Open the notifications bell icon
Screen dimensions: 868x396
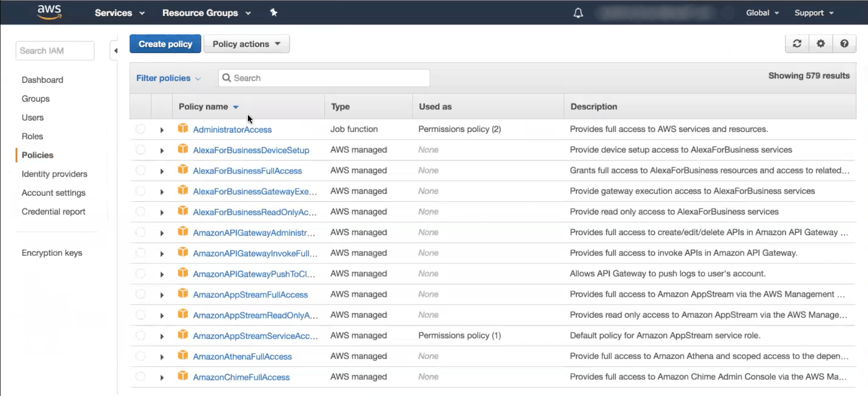click(x=578, y=13)
